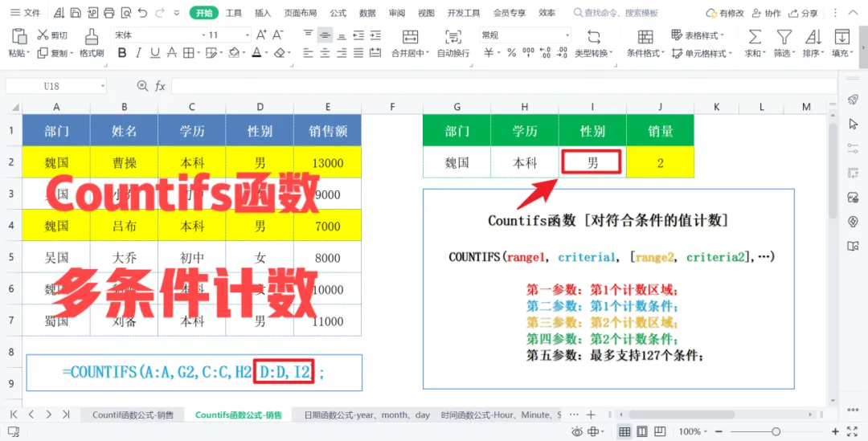Apply percent style to cells
Screen dimensions: 868x441
511,53
